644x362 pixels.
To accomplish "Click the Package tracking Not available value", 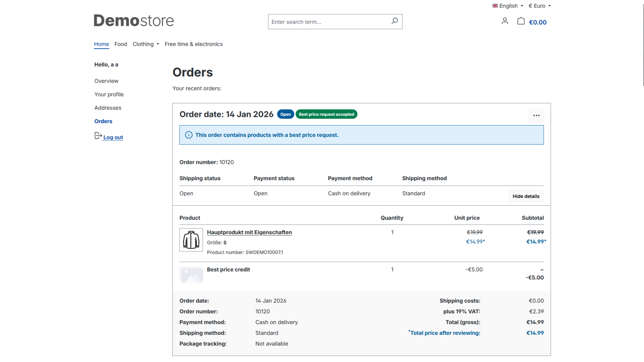I will tap(272, 344).
